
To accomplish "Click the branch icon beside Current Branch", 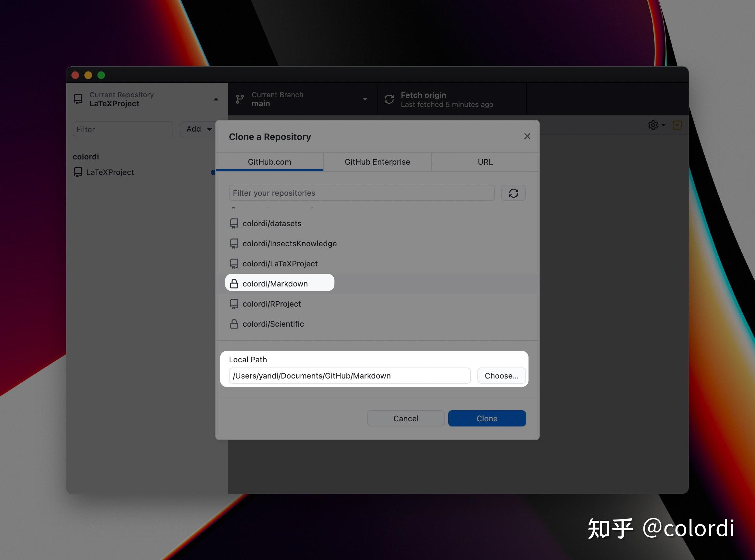I will tap(240, 99).
